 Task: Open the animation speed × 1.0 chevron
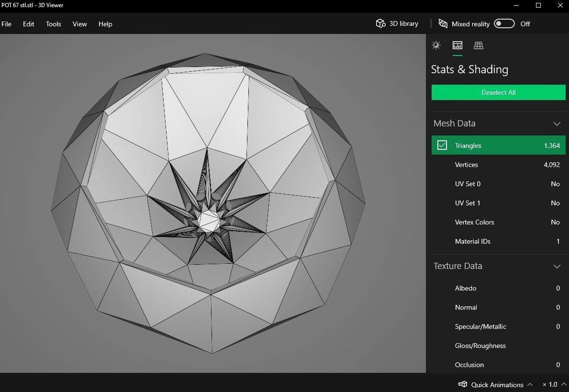tap(564, 384)
